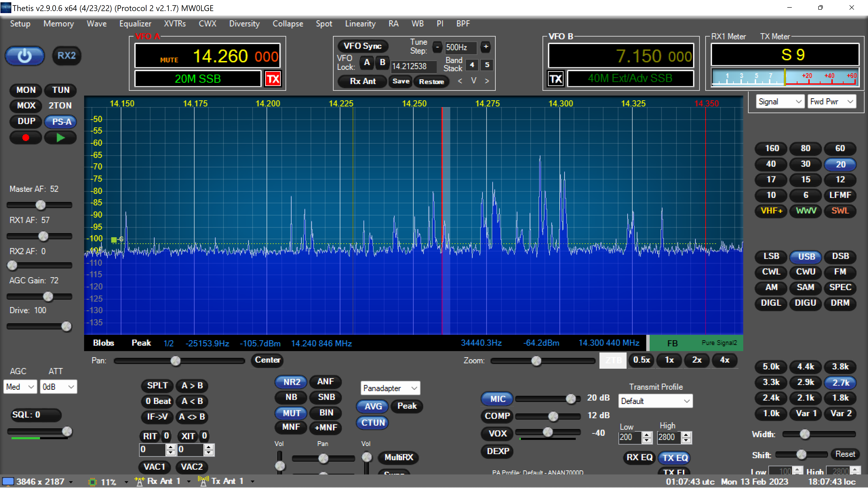Open the Diversity menu
The image size is (868, 488).
pos(244,23)
